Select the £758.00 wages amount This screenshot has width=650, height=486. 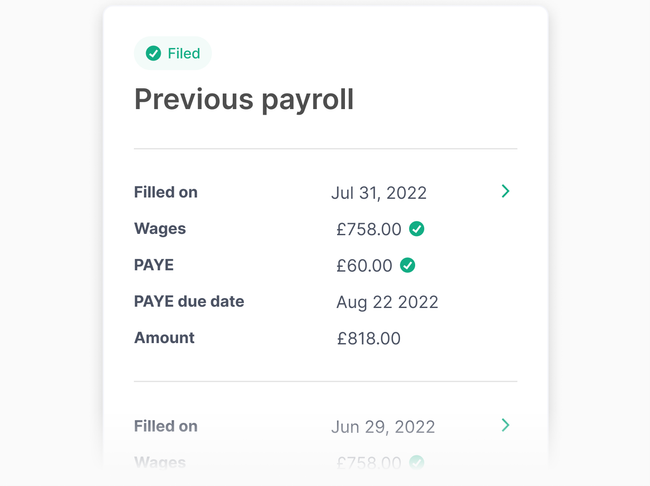pos(369,229)
